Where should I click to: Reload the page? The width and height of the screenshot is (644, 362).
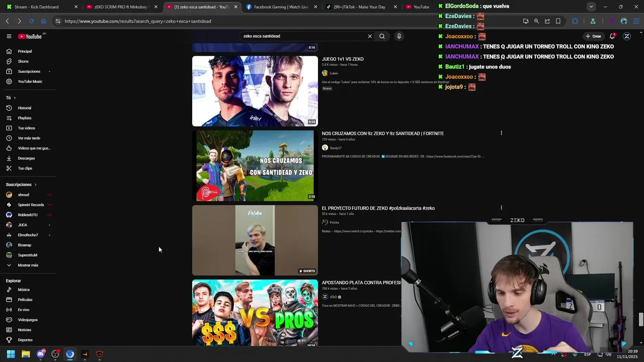point(31,21)
